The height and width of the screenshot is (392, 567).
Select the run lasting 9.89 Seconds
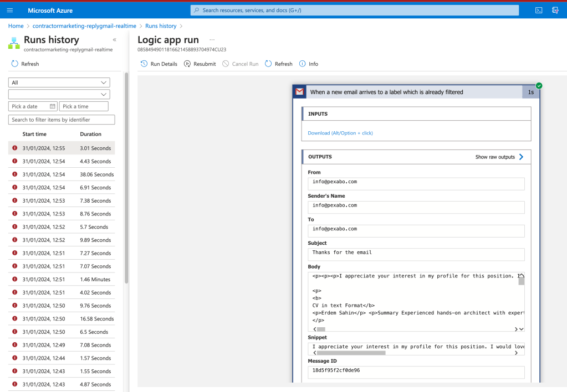62,240
